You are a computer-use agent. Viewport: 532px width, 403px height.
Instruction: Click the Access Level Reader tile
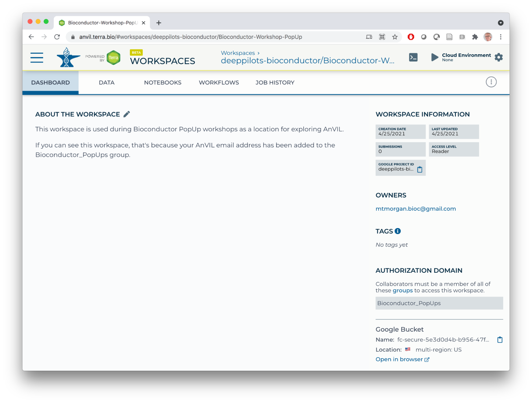click(454, 149)
